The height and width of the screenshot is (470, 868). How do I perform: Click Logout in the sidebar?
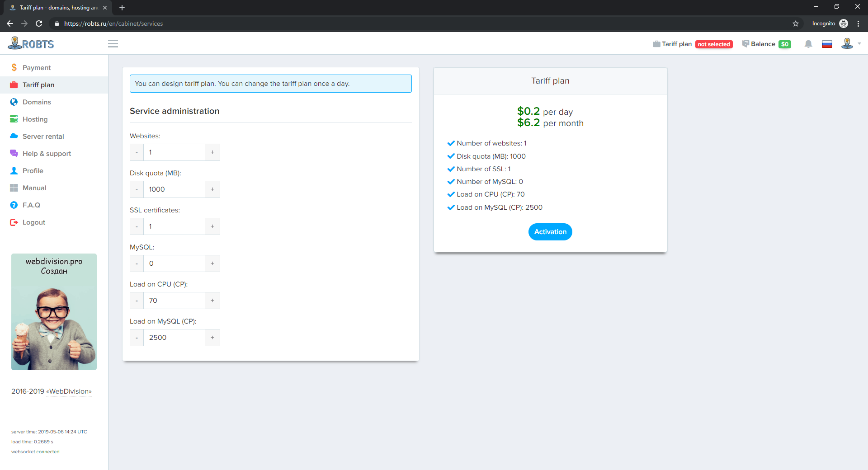point(33,222)
